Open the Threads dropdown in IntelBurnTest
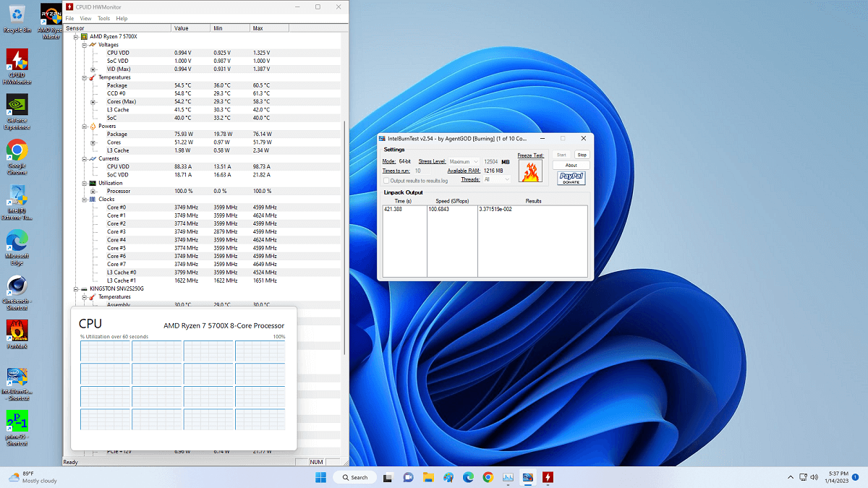 496,179
